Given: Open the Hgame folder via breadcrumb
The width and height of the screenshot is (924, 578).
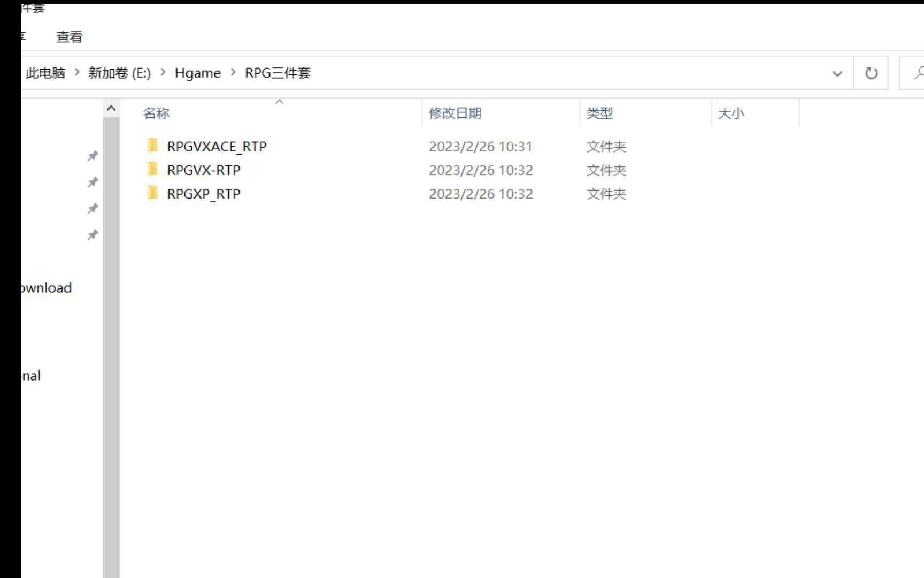Looking at the screenshot, I should 198,73.
